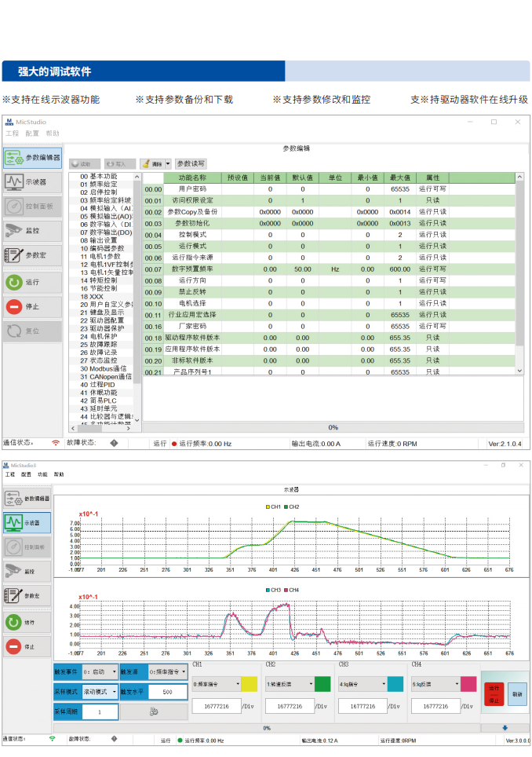Click CH1 /Div field showing 16777216
This screenshot has width=532, height=757.
[216, 706]
